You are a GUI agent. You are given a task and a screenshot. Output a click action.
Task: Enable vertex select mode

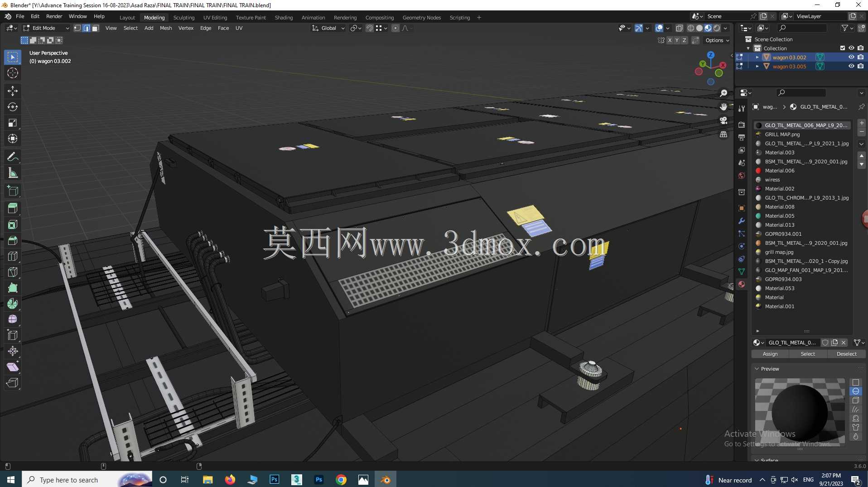[x=77, y=28]
